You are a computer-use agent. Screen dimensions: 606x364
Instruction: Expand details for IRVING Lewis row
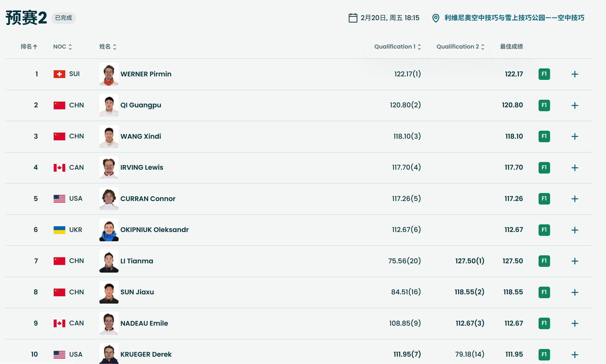575,168
